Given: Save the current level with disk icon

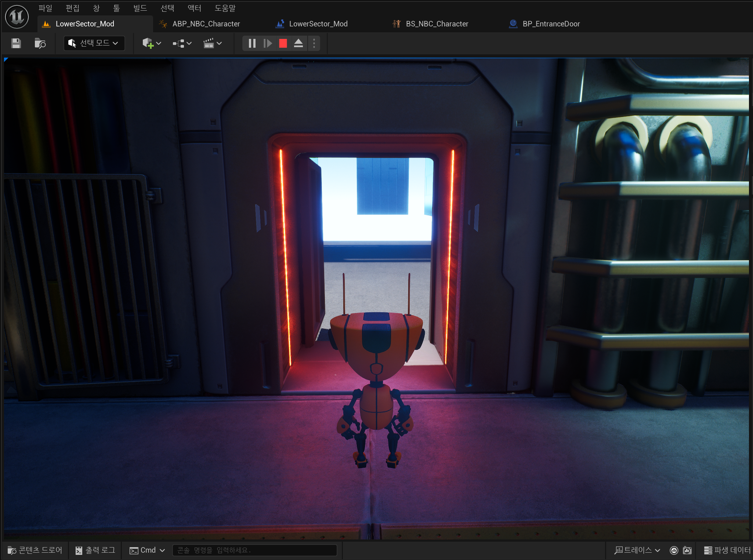Looking at the screenshot, I should 16,43.
